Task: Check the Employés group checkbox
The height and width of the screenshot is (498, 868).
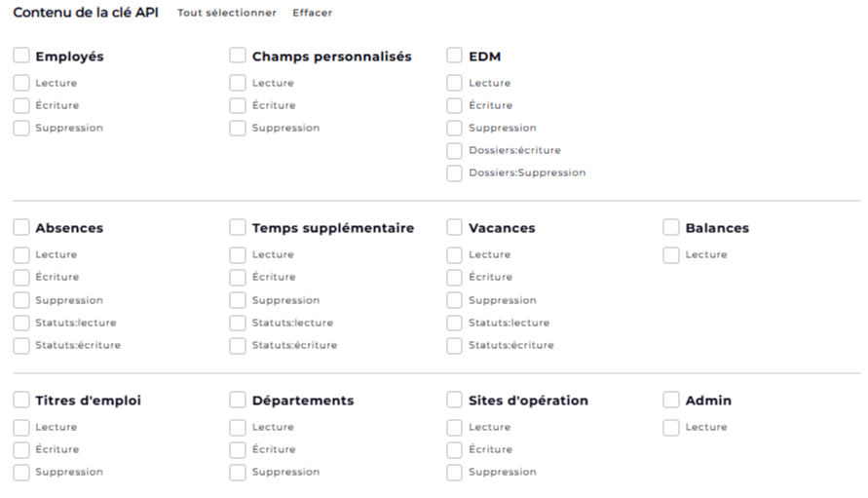Action: point(21,56)
